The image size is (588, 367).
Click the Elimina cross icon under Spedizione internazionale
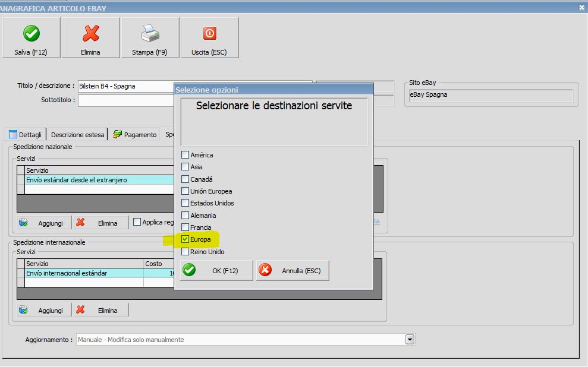(80, 310)
